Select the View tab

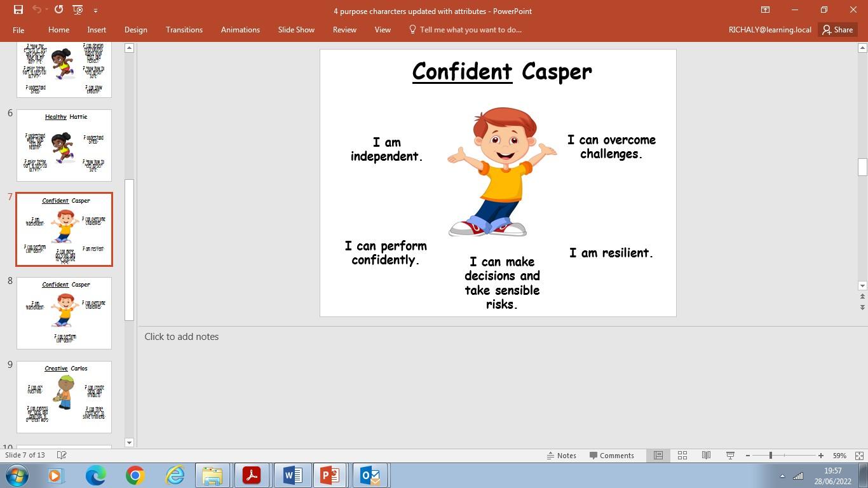coord(383,30)
